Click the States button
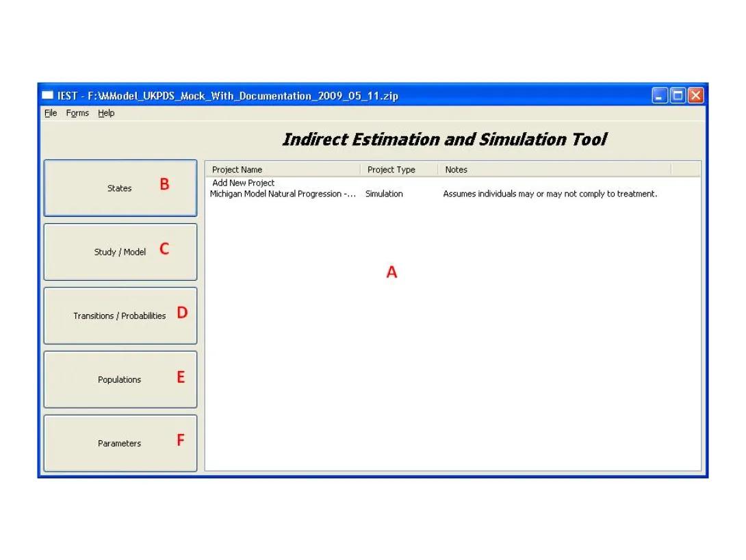Screen dimensions: 746x560 pos(120,188)
